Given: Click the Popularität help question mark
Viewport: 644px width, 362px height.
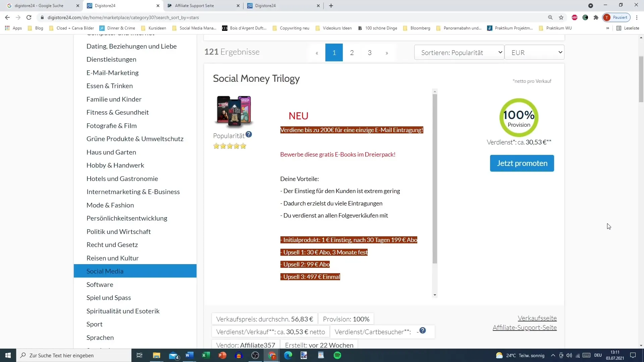Looking at the screenshot, I should click(249, 134).
